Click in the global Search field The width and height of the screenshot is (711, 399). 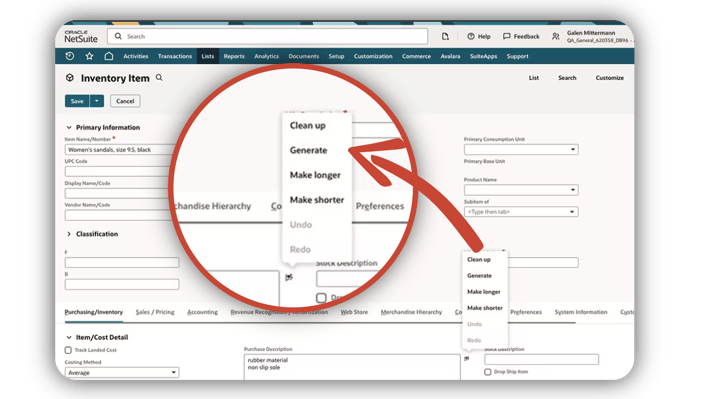tap(268, 36)
